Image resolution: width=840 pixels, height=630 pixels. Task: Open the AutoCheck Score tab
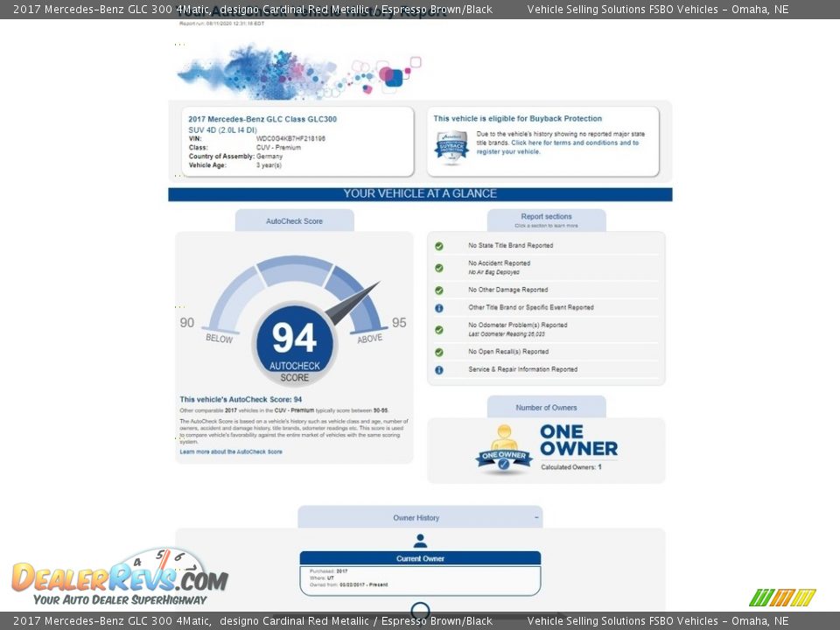pos(295,220)
